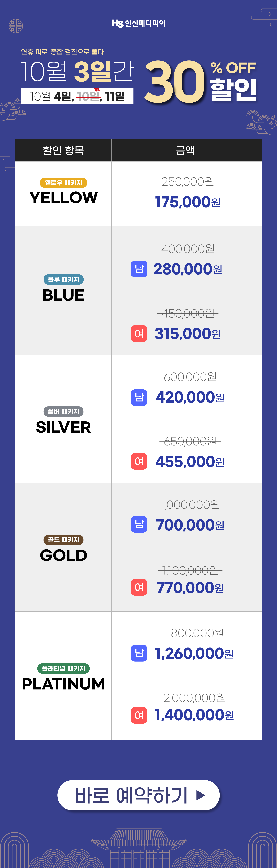Click the male 남 badge beside 1,260,000원
The image size is (277, 868).
[x=139, y=653]
